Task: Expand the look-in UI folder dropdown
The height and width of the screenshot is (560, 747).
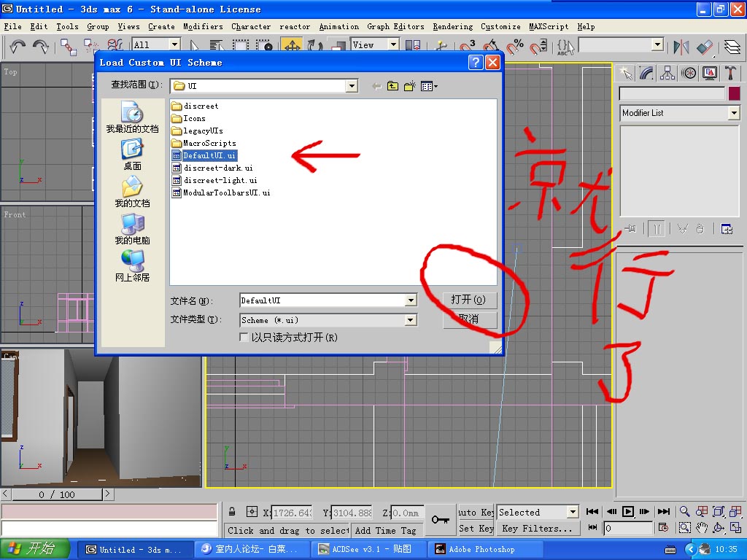Action: click(352, 86)
